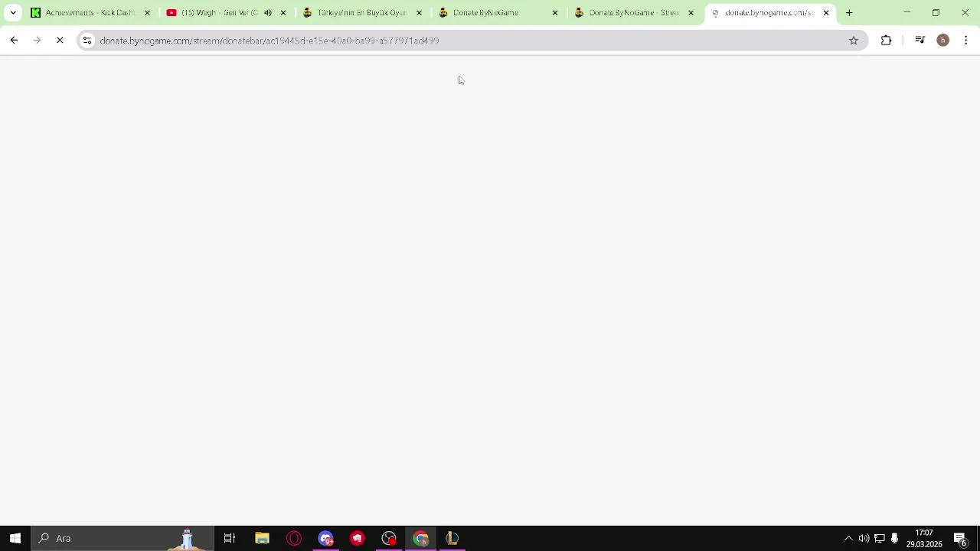View site information icon in address bar

click(87, 40)
